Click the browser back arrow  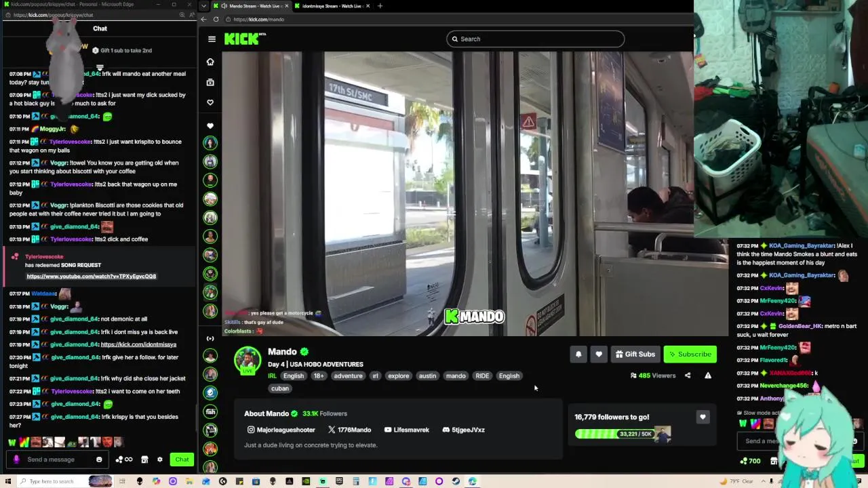[x=203, y=19]
